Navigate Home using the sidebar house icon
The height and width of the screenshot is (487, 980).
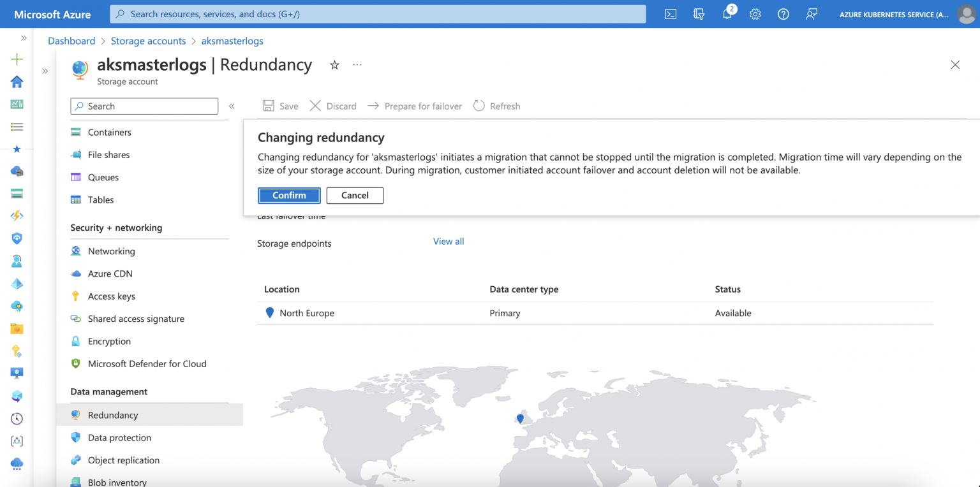point(17,82)
